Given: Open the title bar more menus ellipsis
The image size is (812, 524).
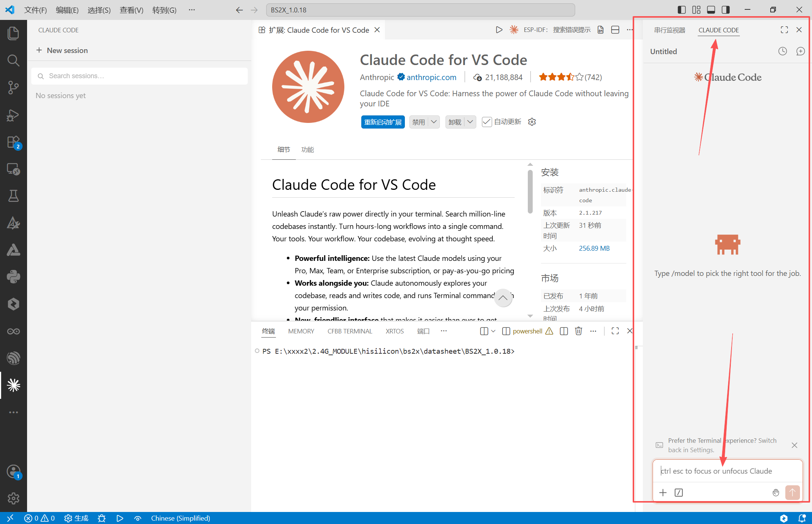Looking at the screenshot, I should (x=192, y=10).
